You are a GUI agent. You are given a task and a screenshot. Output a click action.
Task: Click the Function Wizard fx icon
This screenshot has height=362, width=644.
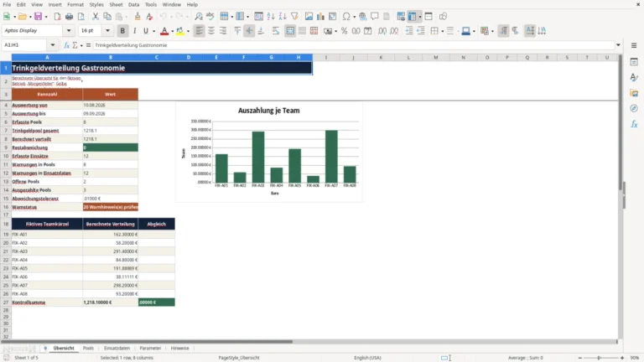(66, 45)
